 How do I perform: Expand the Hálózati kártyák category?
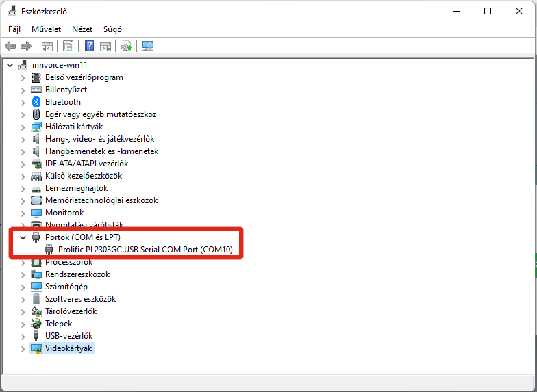tap(23, 127)
